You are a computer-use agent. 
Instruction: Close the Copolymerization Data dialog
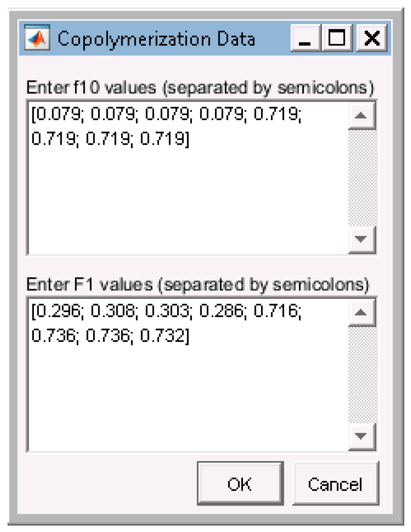click(372, 38)
